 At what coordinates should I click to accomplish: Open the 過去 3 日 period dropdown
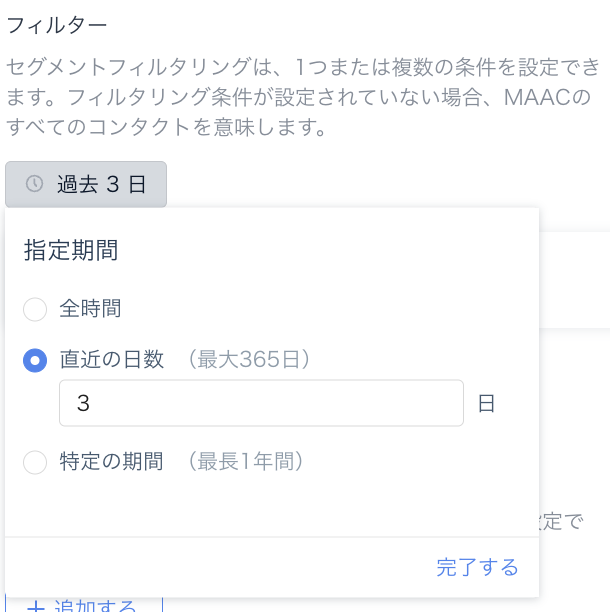click(86, 184)
